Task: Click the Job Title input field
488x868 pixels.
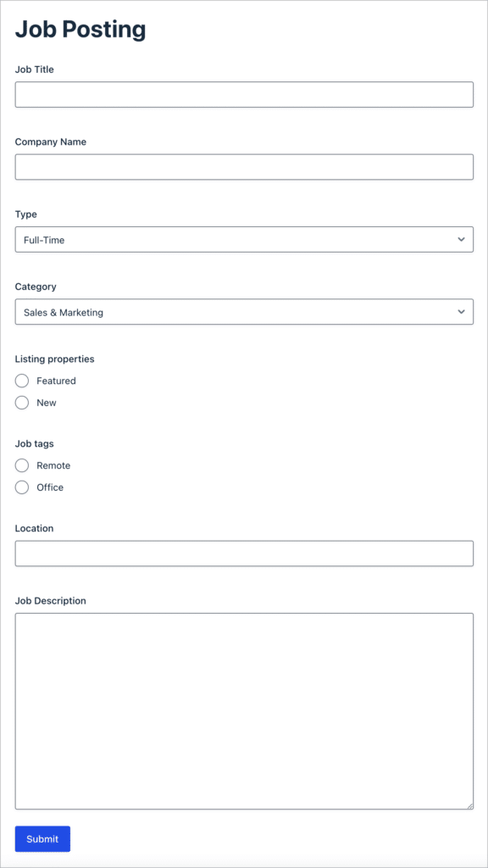Action: pyautogui.click(x=244, y=95)
